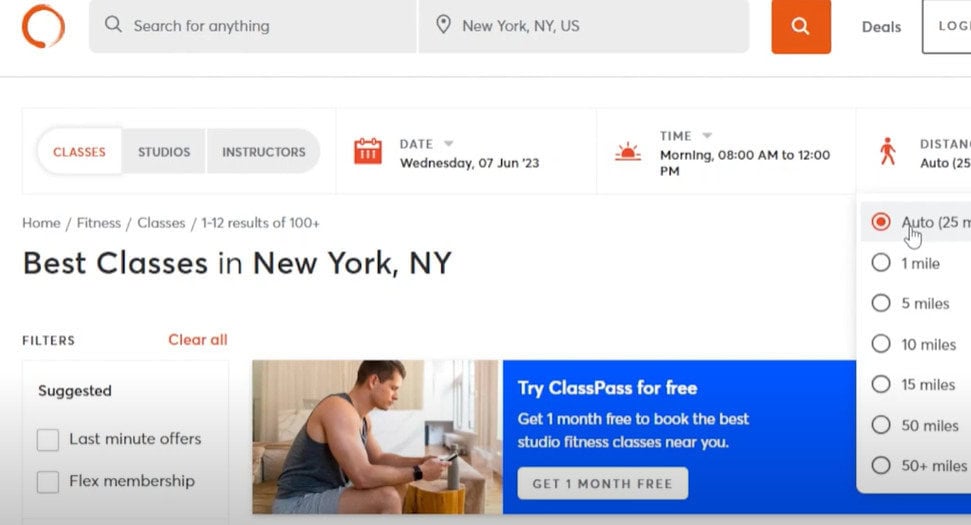Viewport: 971px width, 525px height.
Task: Go to Fitness breadcrumb link
Action: point(98,223)
